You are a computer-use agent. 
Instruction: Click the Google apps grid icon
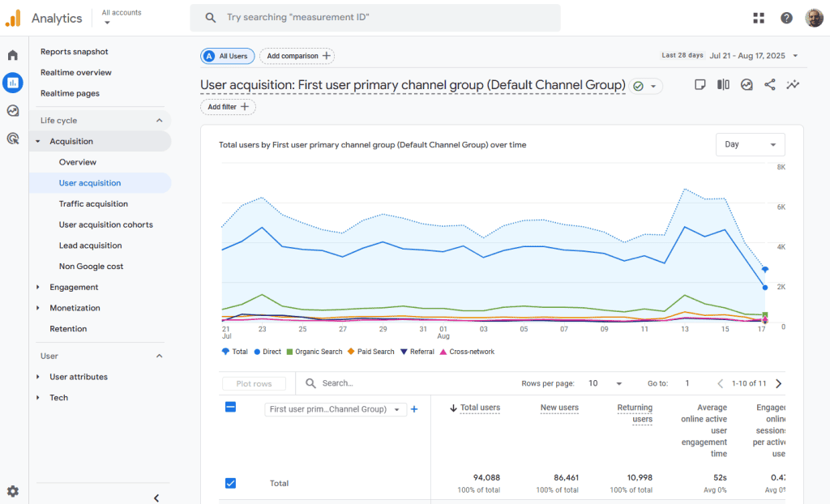point(759,18)
